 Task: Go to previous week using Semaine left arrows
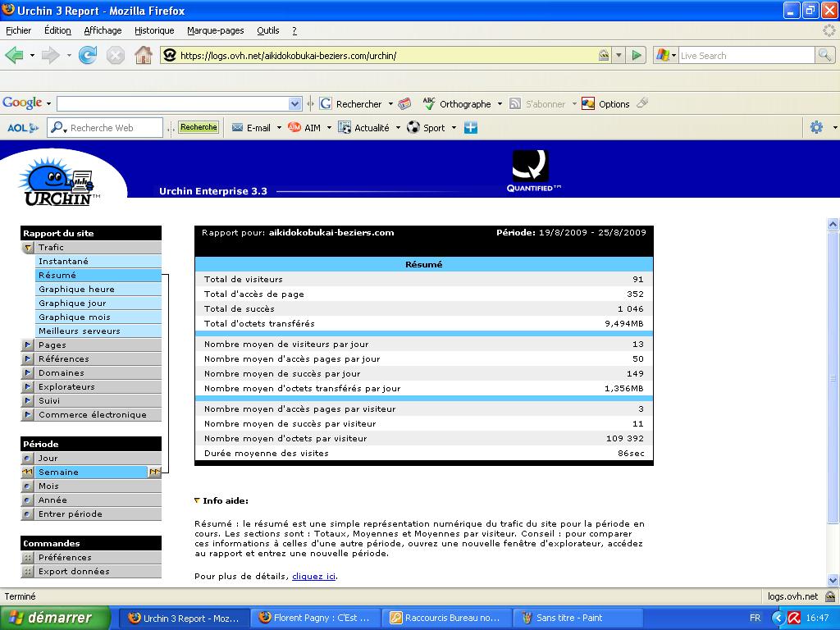point(27,472)
